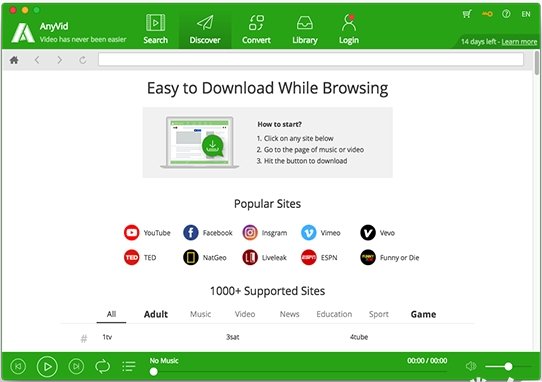Open the playlist queue list

pos(129,366)
